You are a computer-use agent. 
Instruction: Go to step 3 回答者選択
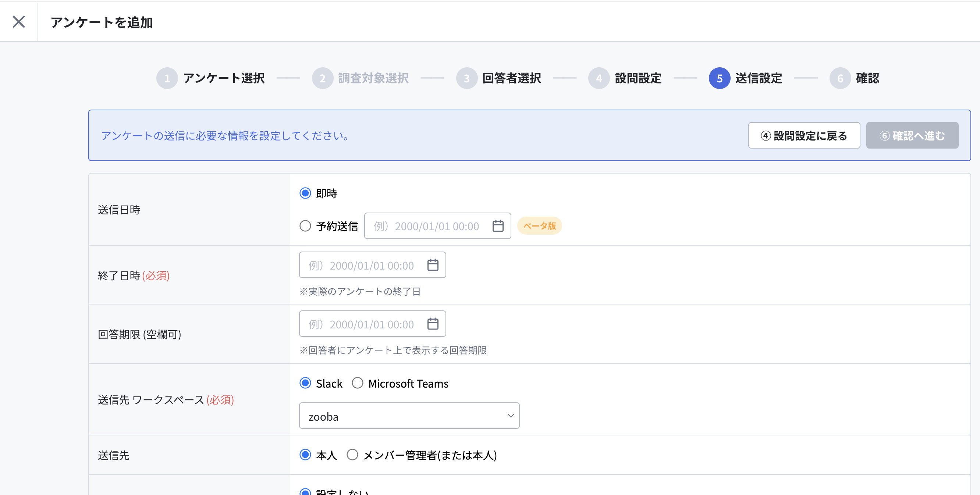[498, 78]
